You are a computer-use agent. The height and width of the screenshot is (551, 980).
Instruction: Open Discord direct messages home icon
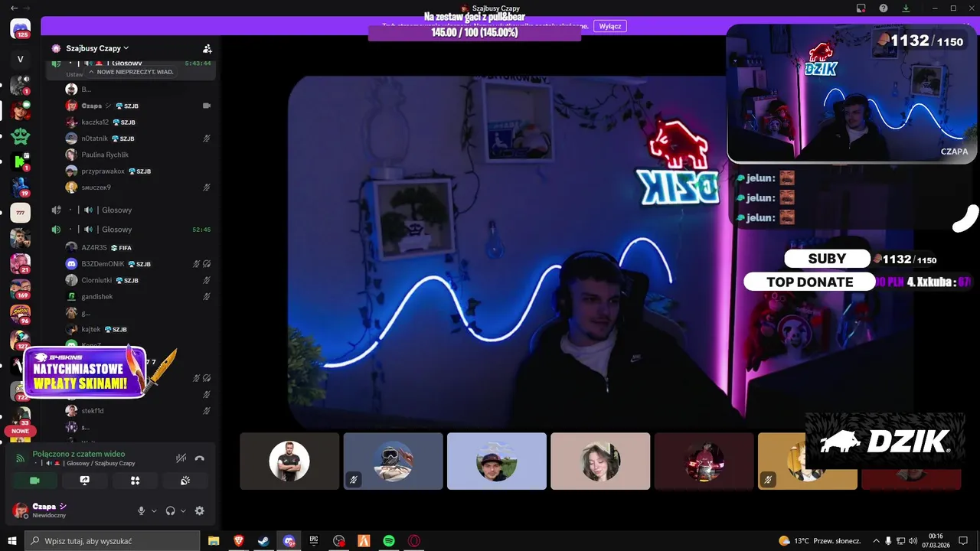(21, 30)
